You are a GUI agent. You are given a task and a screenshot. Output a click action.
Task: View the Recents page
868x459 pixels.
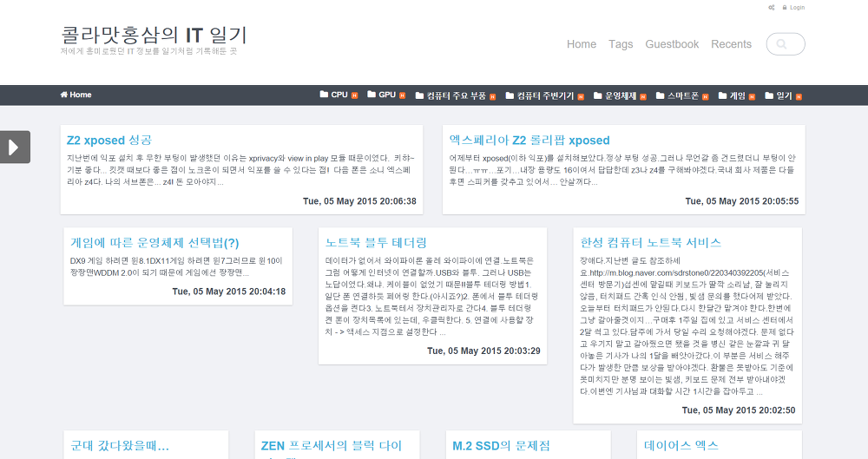[x=731, y=44]
